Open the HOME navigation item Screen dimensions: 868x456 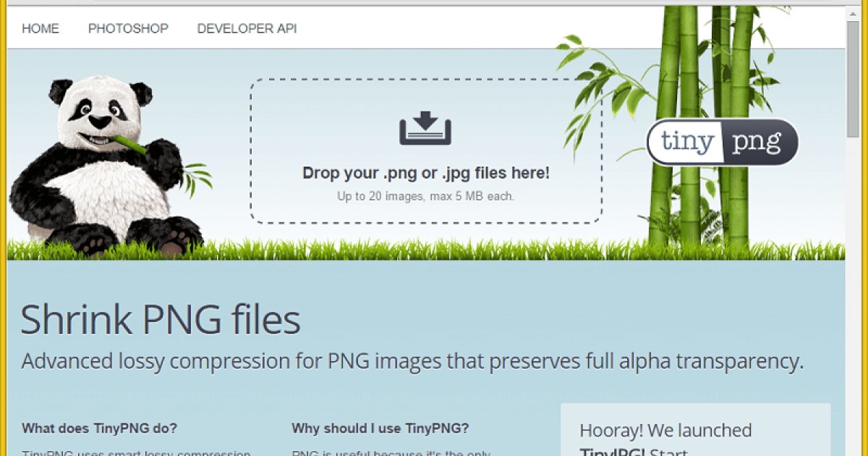coord(41,29)
